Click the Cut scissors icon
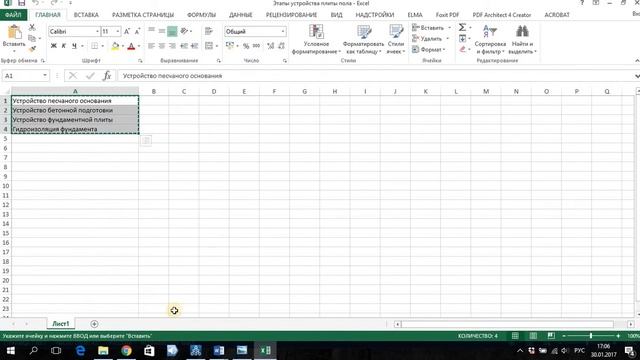640x360 pixels. [x=32, y=27]
